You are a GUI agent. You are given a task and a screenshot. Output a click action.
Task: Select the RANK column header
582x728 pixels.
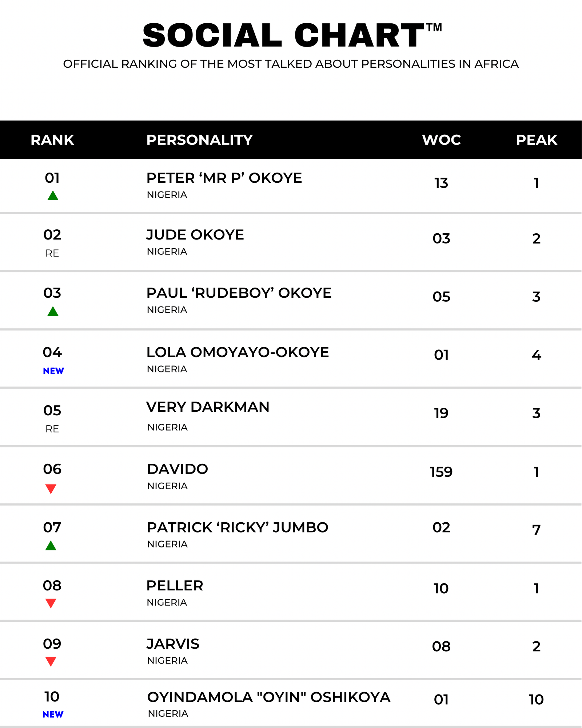(x=52, y=140)
